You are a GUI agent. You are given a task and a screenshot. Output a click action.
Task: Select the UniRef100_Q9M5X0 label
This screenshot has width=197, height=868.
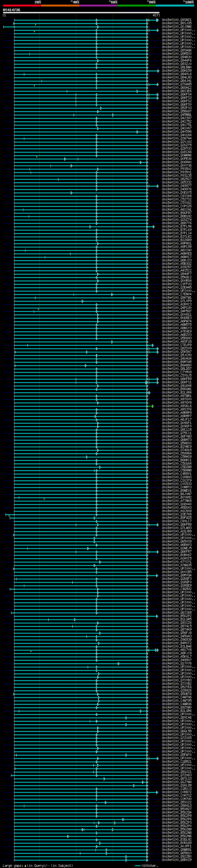coord(176,54)
